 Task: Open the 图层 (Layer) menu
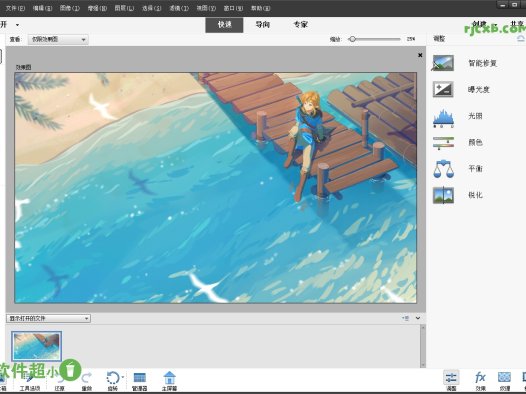(124, 8)
